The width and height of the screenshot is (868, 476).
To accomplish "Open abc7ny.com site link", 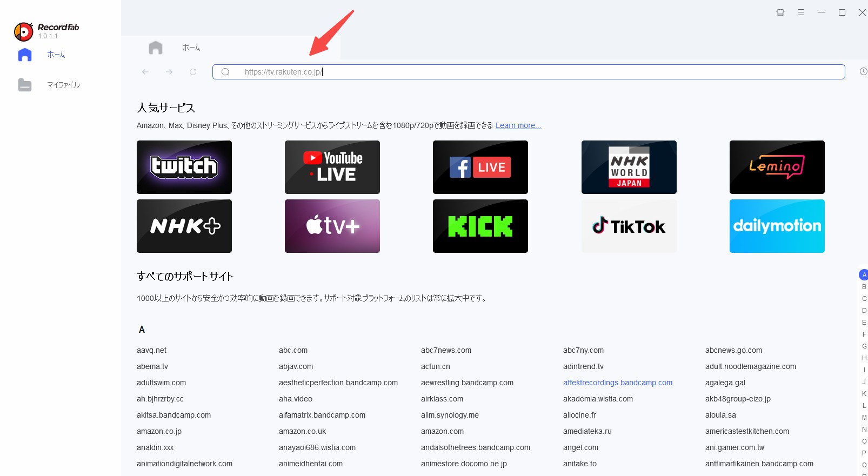I will pyautogui.click(x=583, y=350).
